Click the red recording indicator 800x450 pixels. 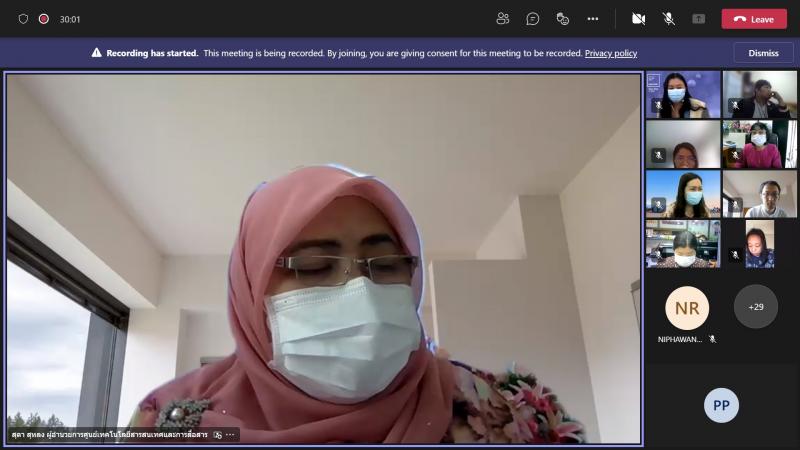pyautogui.click(x=44, y=19)
